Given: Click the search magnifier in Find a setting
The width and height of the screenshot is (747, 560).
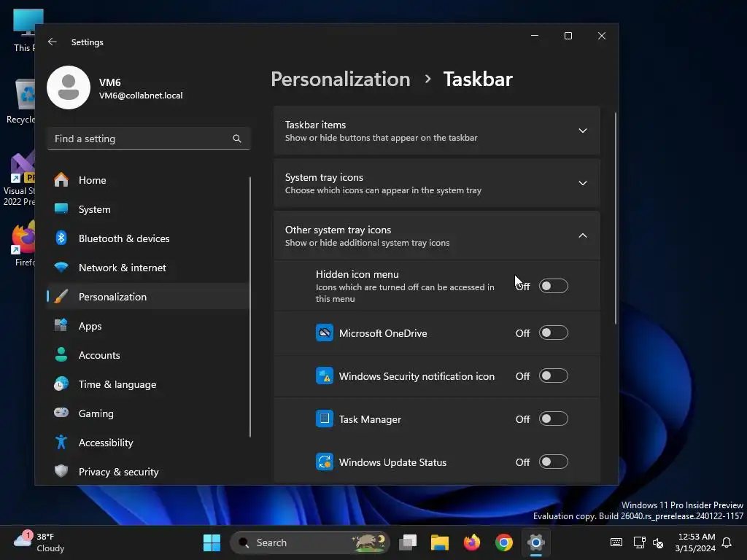Looking at the screenshot, I should [x=237, y=139].
